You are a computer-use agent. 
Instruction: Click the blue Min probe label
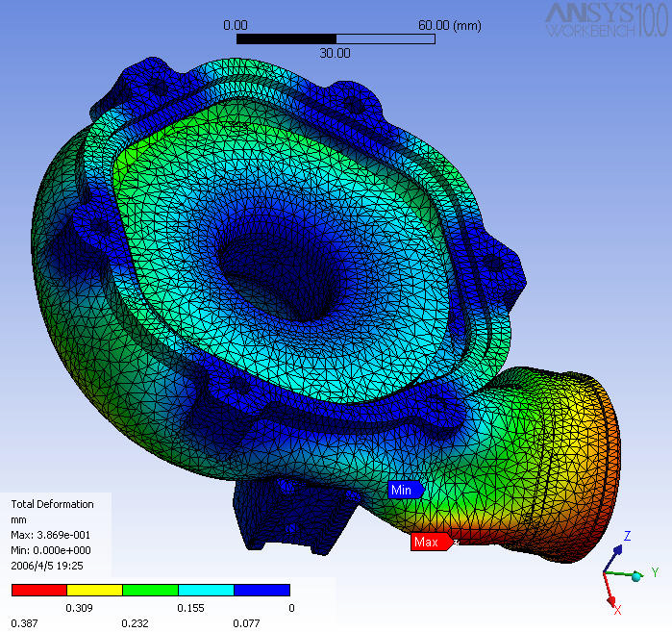tap(406, 490)
